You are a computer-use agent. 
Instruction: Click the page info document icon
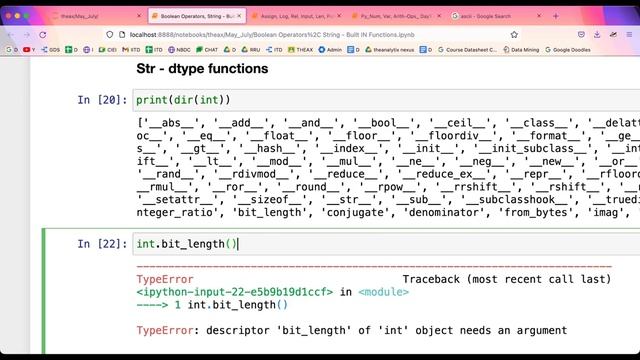click(x=122, y=35)
